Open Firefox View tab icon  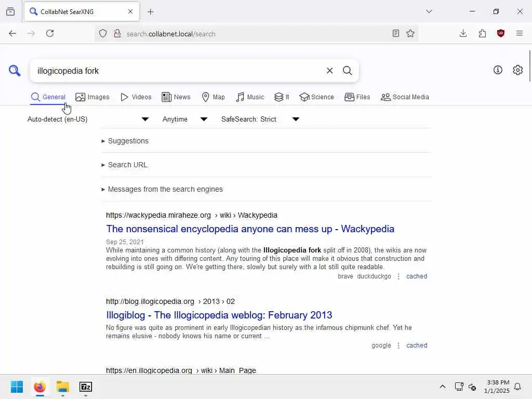tap(10, 12)
